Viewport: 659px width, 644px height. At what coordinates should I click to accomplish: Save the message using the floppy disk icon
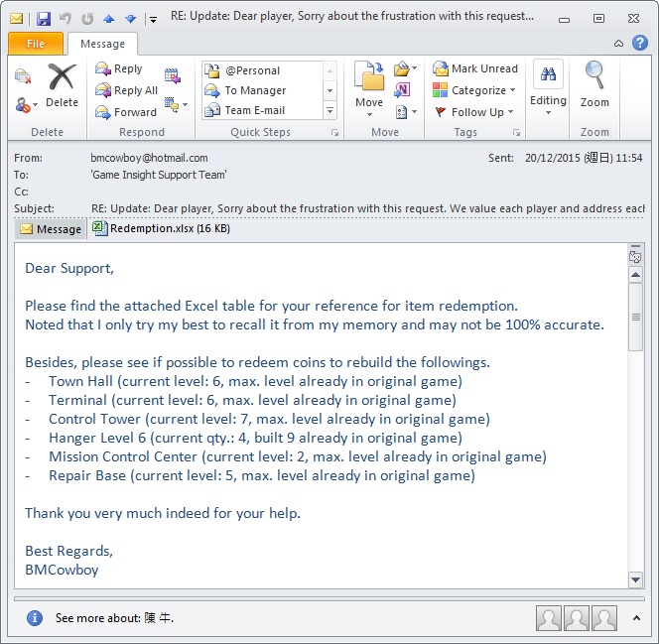point(43,18)
